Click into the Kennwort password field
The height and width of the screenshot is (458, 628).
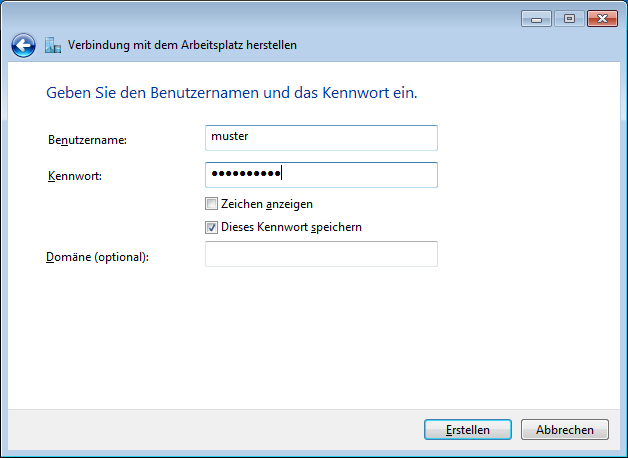[321, 175]
